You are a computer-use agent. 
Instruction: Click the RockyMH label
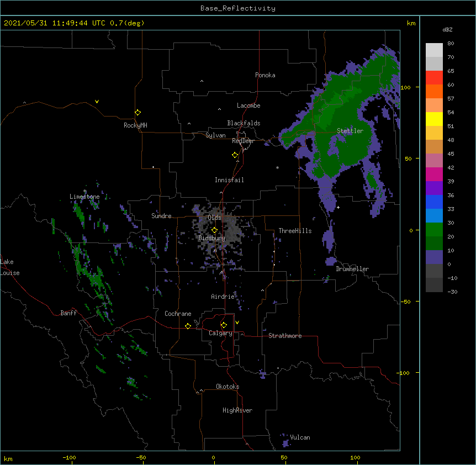coord(135,125)
